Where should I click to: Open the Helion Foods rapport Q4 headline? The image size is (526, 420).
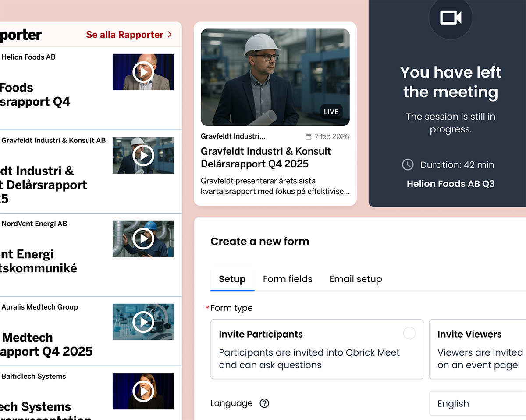coord(35,94)
